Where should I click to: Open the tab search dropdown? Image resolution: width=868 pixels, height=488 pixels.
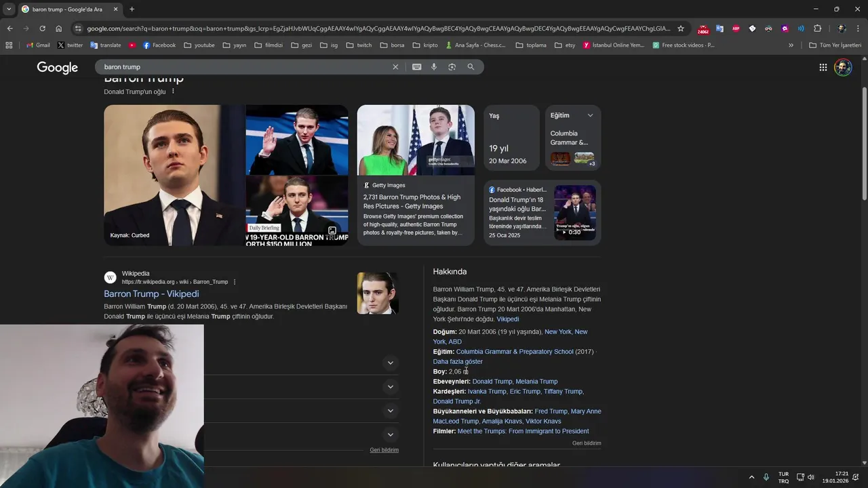8,9
